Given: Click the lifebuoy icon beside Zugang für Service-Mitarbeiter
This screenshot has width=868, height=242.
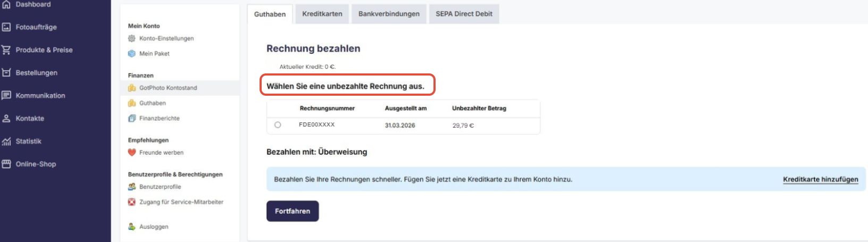Looking at the screenshot, I should coord(132,202).
